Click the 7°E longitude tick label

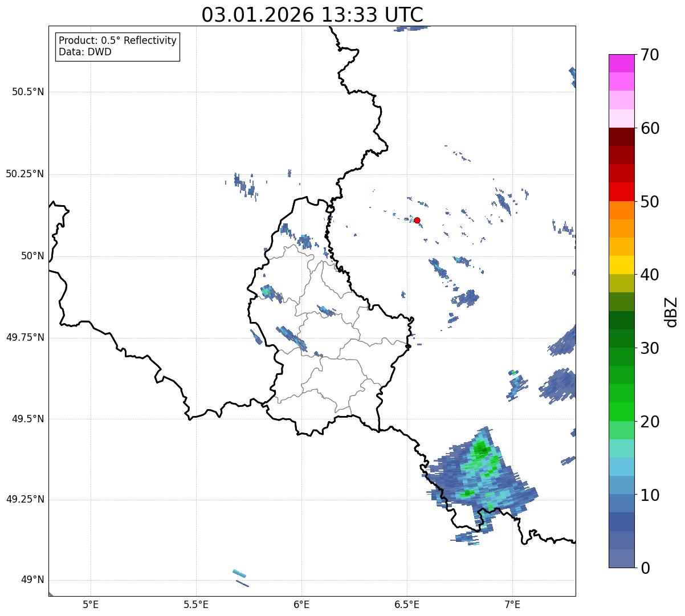click(512, 604)
